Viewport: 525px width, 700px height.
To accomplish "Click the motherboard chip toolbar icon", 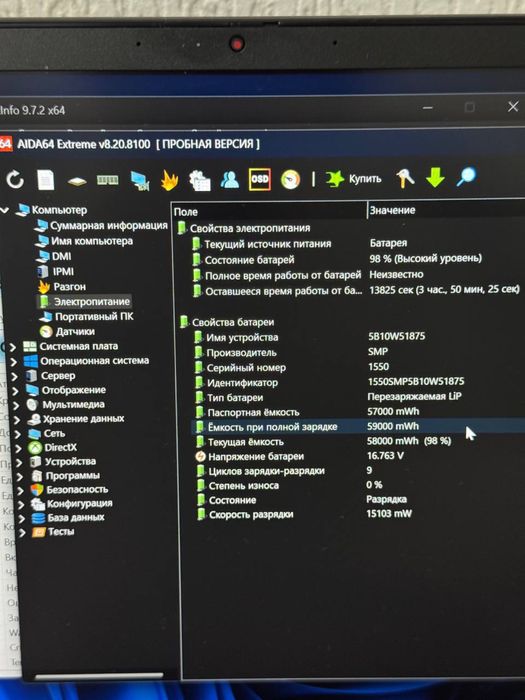I will [x=77, y=181].
